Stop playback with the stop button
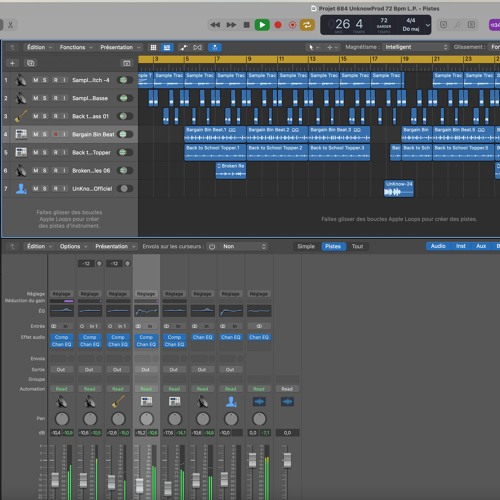Screen dimensions: 500x500 [247, 25]
